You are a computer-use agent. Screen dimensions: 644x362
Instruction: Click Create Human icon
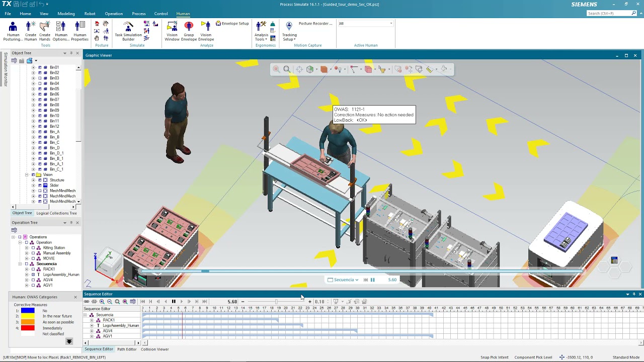[31, 31]
